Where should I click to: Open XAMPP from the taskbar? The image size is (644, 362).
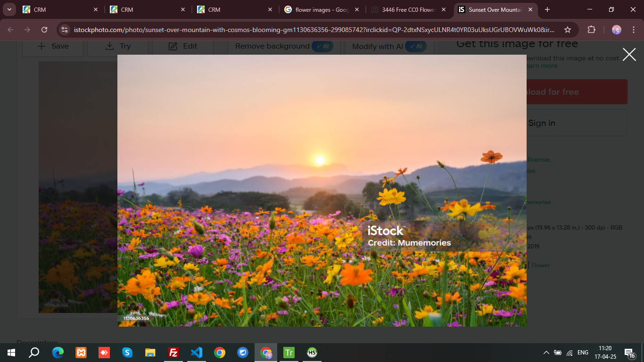81,353
